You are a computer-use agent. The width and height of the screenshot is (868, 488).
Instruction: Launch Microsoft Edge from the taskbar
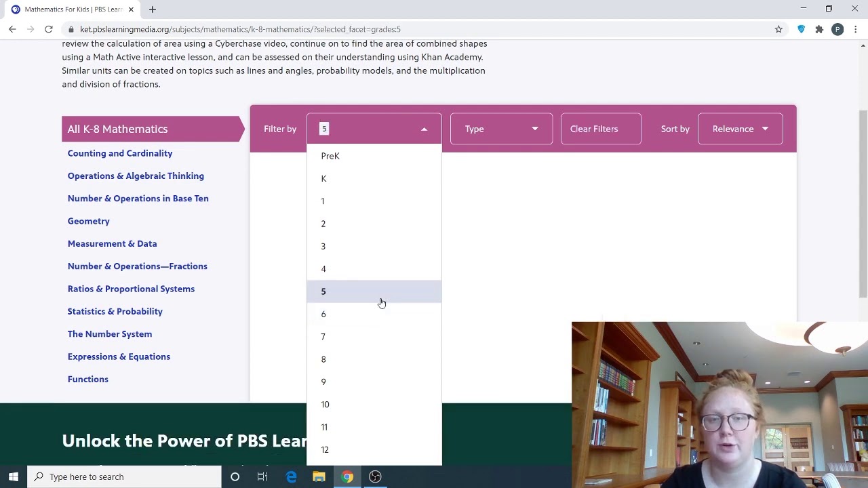(x=291, y=476)
